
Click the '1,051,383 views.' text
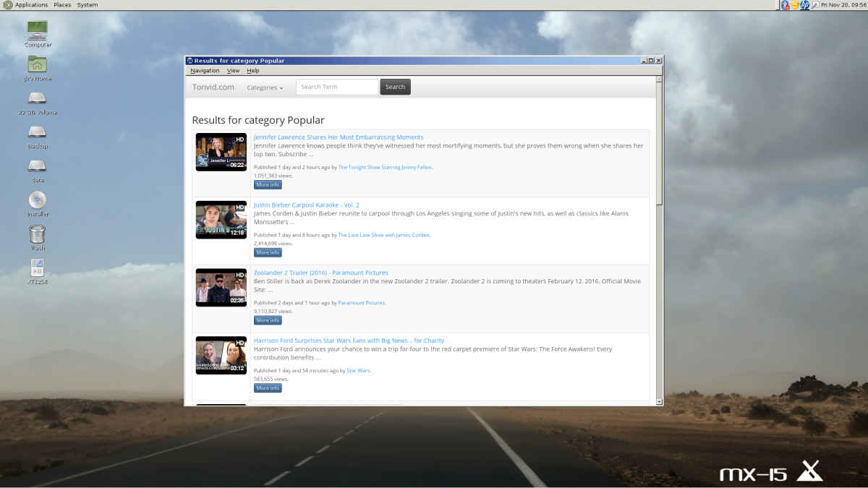coord(273,176)
